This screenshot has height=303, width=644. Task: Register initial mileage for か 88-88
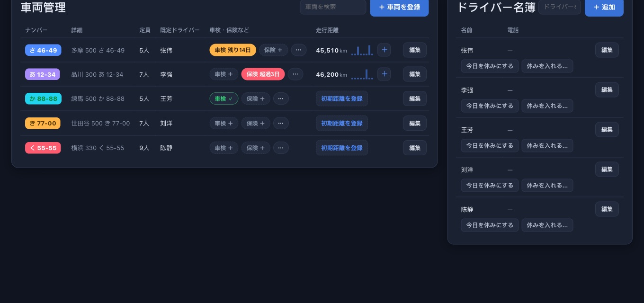[342, 98]
